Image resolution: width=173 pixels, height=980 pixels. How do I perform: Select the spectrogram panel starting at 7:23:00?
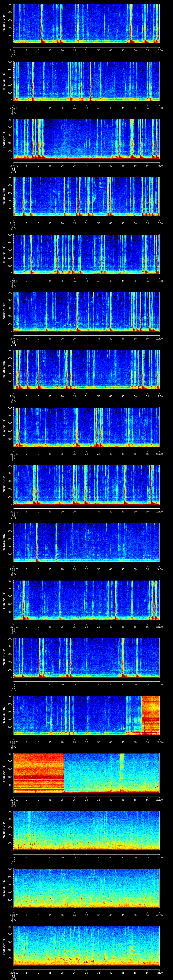(x=86, y=543)
